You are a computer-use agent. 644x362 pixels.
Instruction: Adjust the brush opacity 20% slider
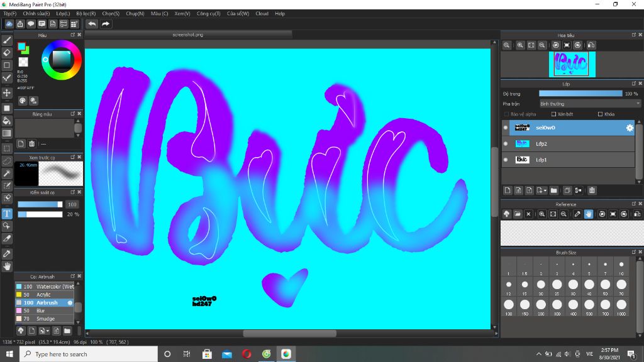click(x=40, y=214)
